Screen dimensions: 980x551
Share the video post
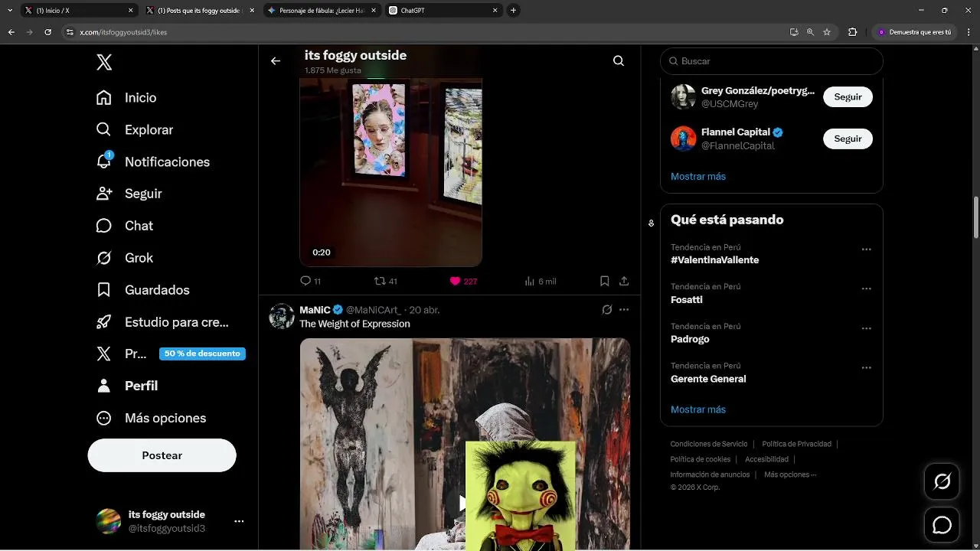[x=624, y=281]
